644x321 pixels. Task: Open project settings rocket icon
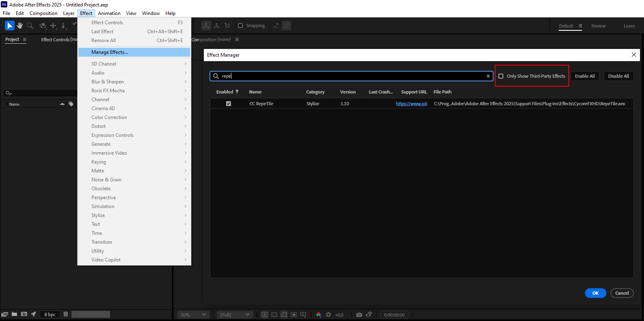coord(34,314)
